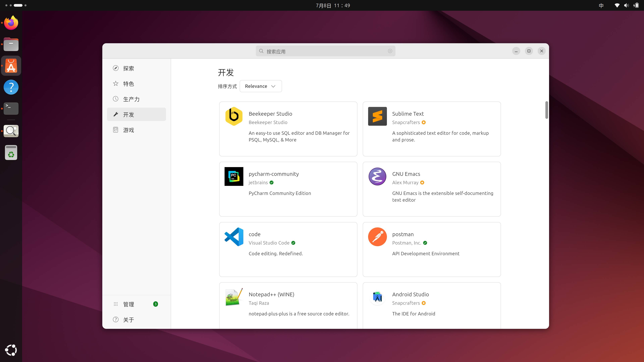This screenshot has width=644, height=362.
Task: Clear the search field with X icon
Action: (390, 51)
